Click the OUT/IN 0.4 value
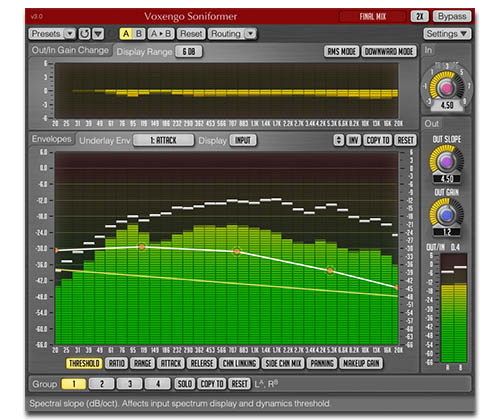The width and height of the screenshot is (500, 420). point(455,247)
